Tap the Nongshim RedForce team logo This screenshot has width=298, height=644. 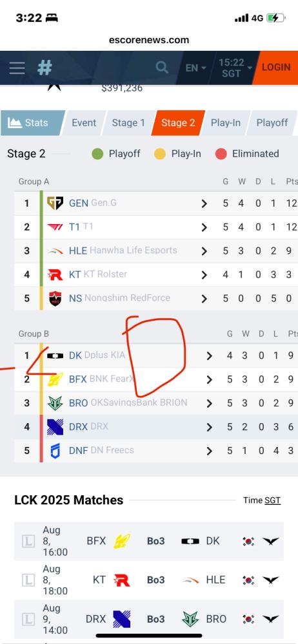pyautogui.click(x=55, y=298)
